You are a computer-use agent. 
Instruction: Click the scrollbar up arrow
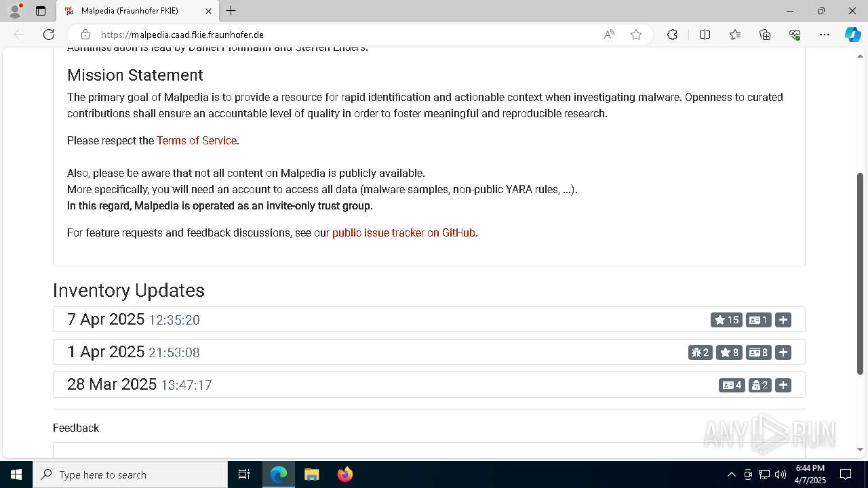click(861, 56)
